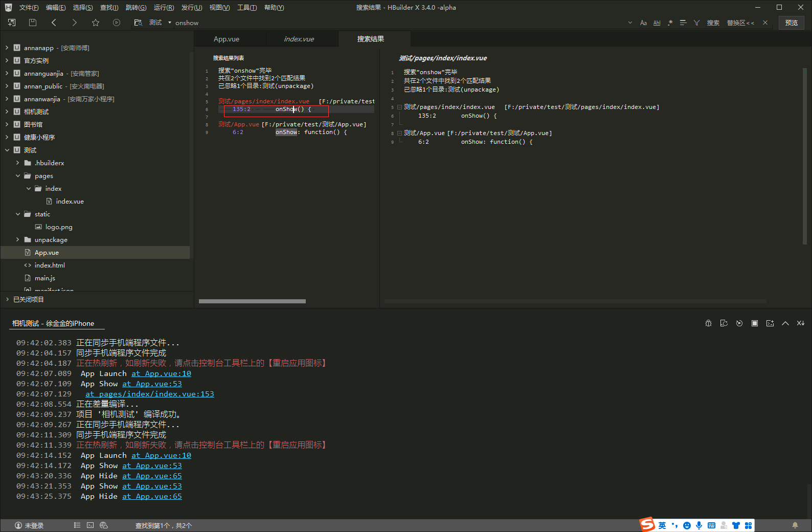This screenshot has height=532, width=812.
Task: Expand the .hbuilderx folder
Action: 17,163
